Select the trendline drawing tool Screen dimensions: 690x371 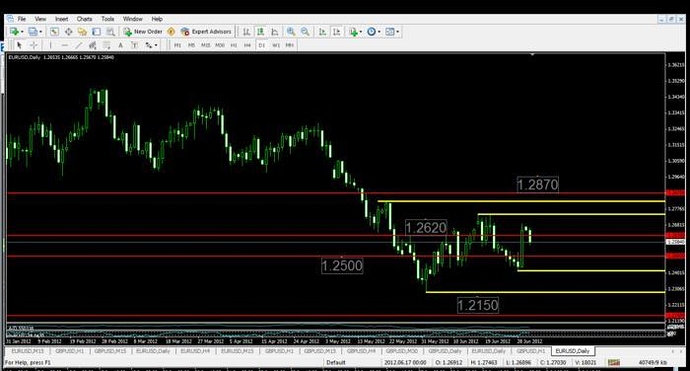tap(79, 45)
